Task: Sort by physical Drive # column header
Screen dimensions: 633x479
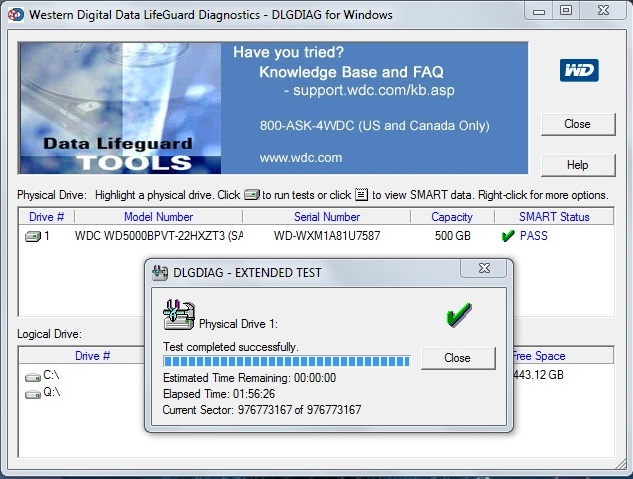Action: (46, 217)
